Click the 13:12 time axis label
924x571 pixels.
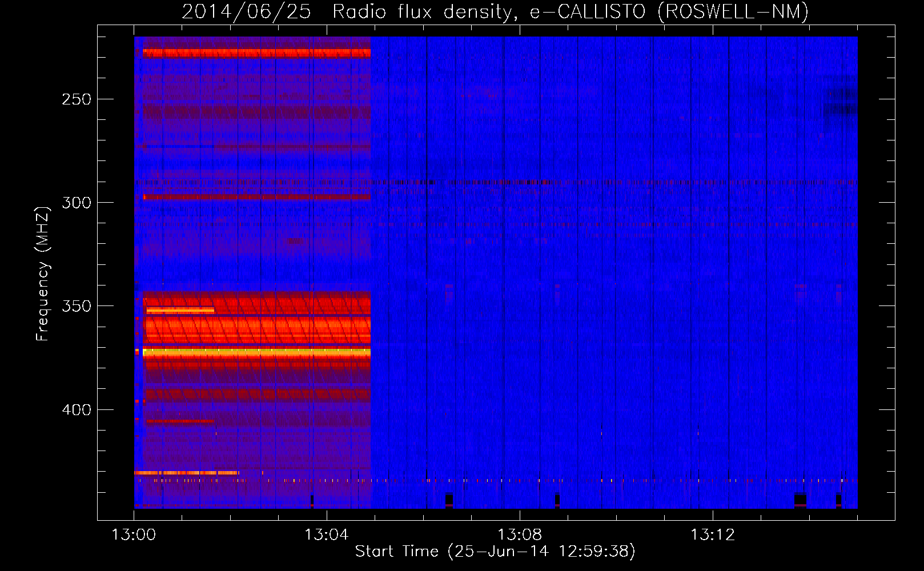(713, 535)
